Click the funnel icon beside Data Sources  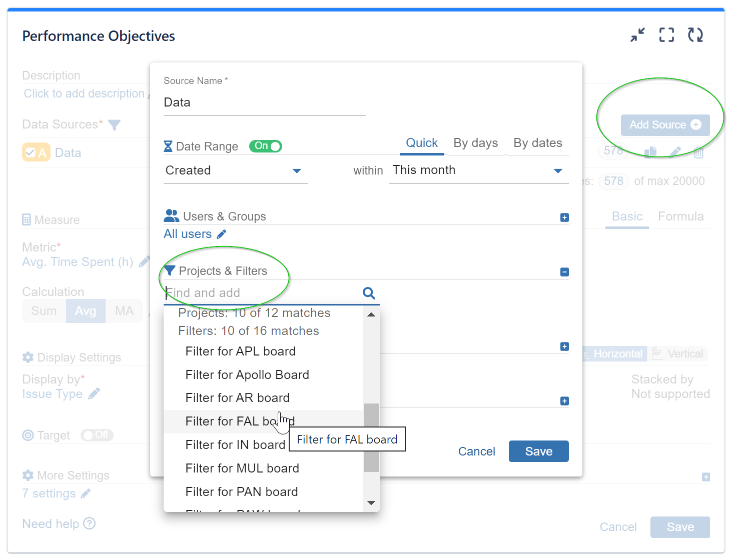114,125
